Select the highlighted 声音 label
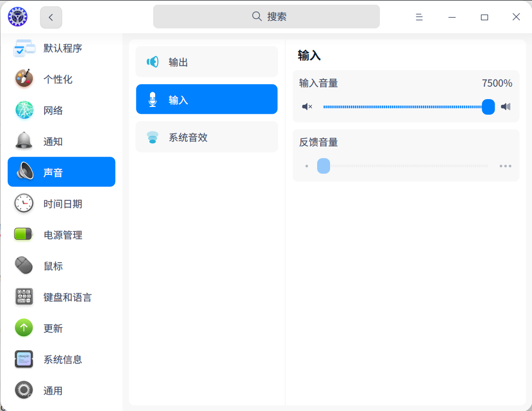The width and height of the screenshot is (532, 411). coord(53,173)
